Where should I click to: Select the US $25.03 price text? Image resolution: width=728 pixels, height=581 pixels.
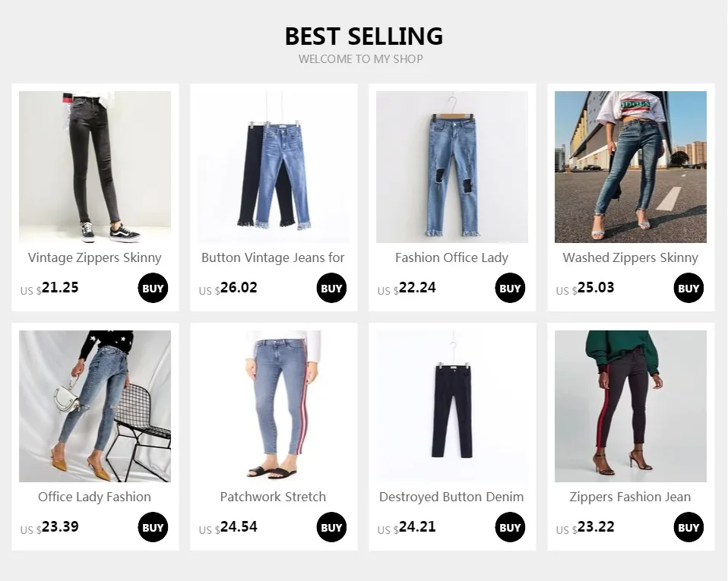585,288
